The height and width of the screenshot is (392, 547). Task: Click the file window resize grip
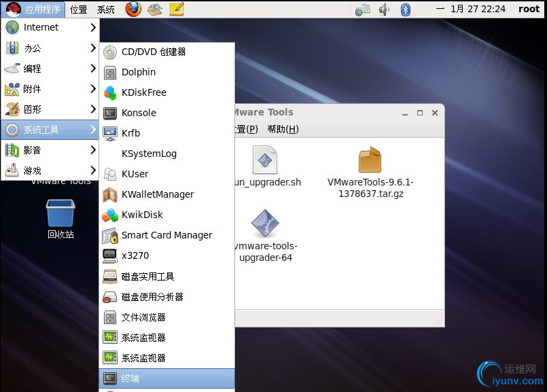point(439,321)
